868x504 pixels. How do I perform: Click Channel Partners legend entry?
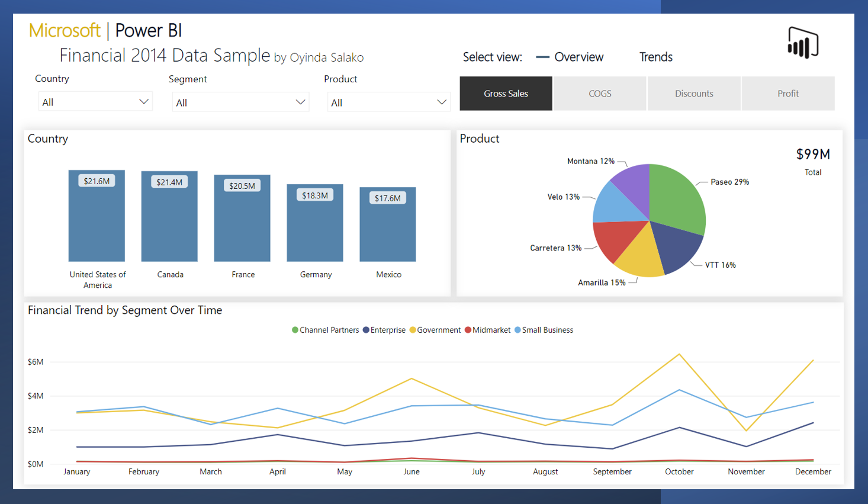coord(325,330)
